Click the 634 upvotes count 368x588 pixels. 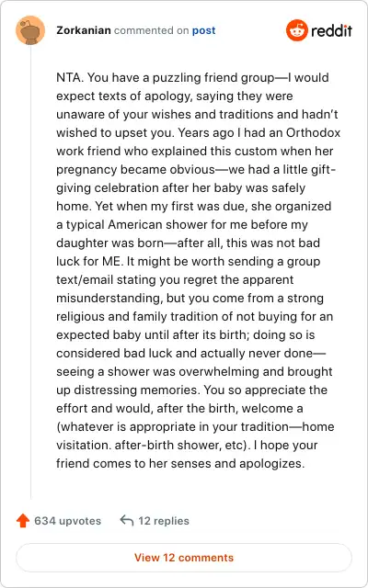click(x=67, y=521)
